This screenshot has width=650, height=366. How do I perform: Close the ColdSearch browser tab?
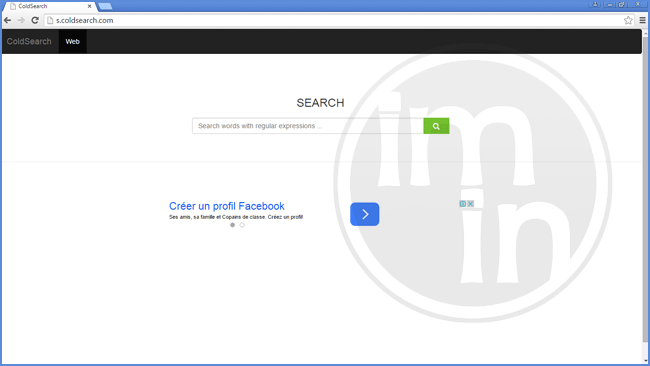coord(90,6)
